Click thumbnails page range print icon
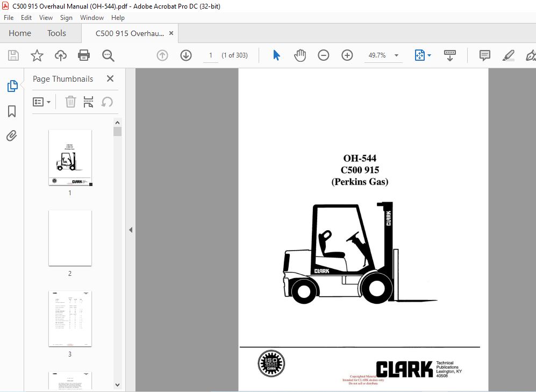This screenshot has width=536, height=392. coord(89,102)
